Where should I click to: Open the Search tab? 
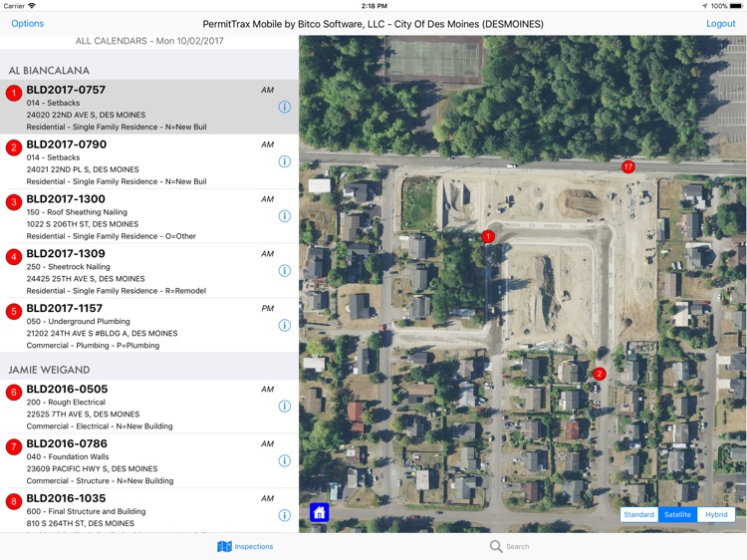[509, 546]
